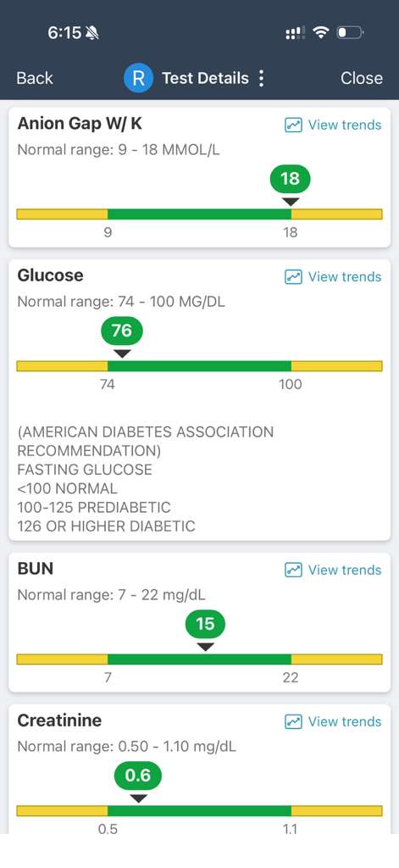Screen dimensions: 399x868
Task: Go Back to previous screen
Action: point(35,78)
